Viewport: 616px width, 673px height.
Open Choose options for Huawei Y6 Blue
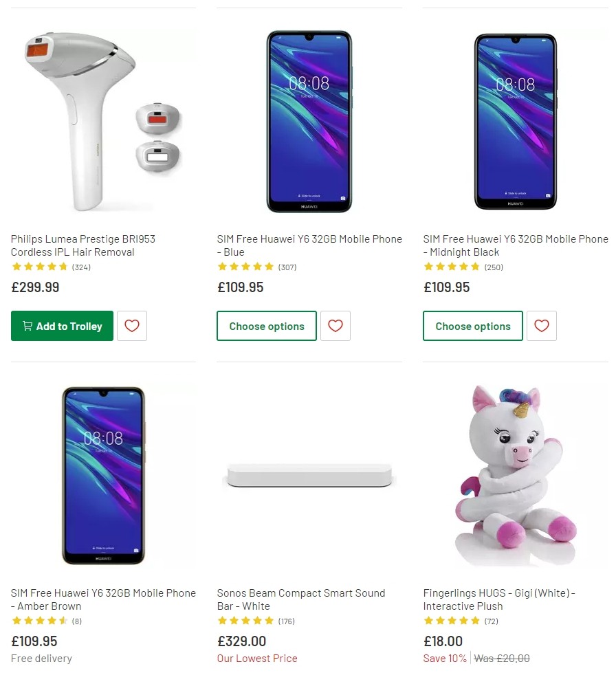click(267, 326)
